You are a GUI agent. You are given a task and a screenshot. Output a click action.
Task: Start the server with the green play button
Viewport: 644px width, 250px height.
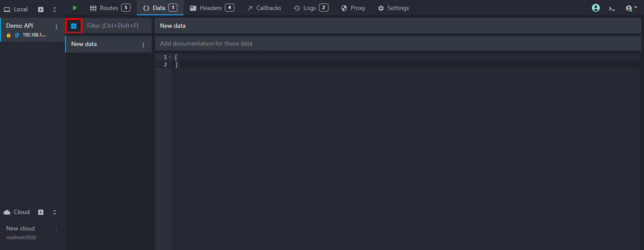click(x=75, y=8)
